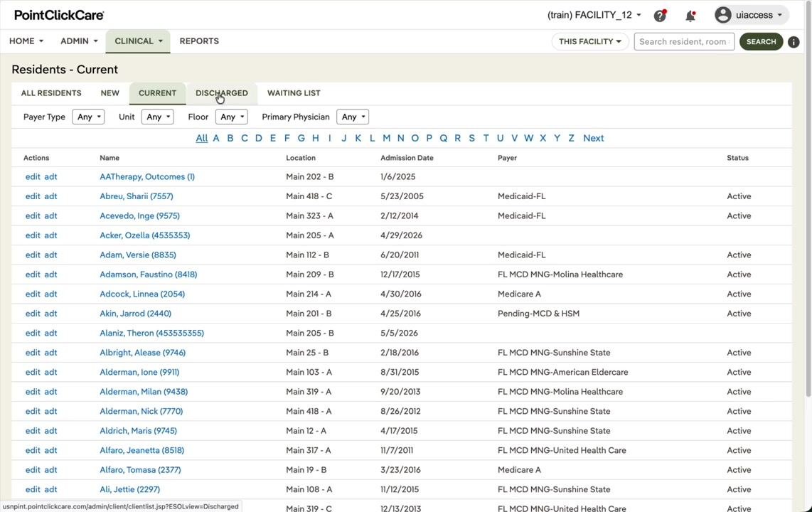The image size is (812, 512).
Task: Click the Name column header
Action: pos(109,158)
